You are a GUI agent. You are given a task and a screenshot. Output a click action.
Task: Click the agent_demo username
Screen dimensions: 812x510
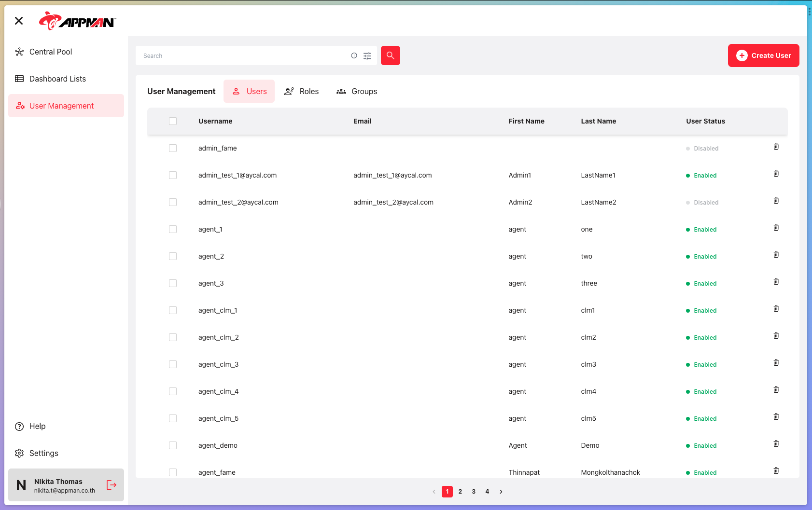[218, 445]
